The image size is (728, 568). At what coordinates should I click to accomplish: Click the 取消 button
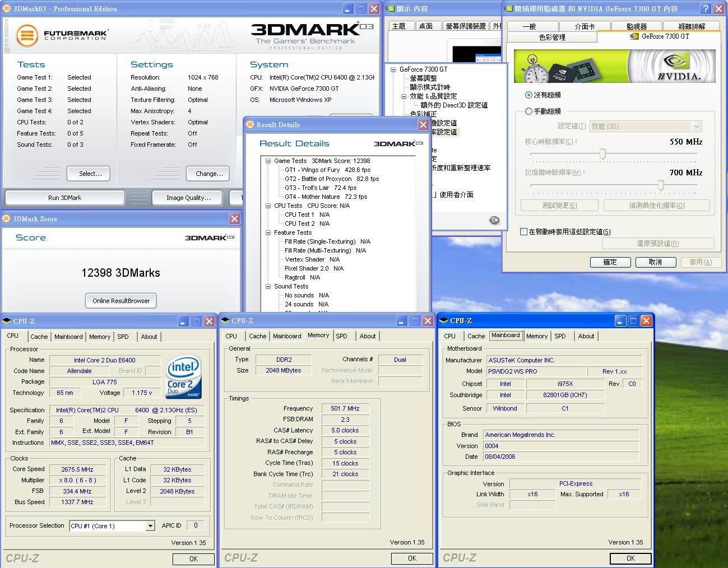pyautogui.click(x=655, y=262)
